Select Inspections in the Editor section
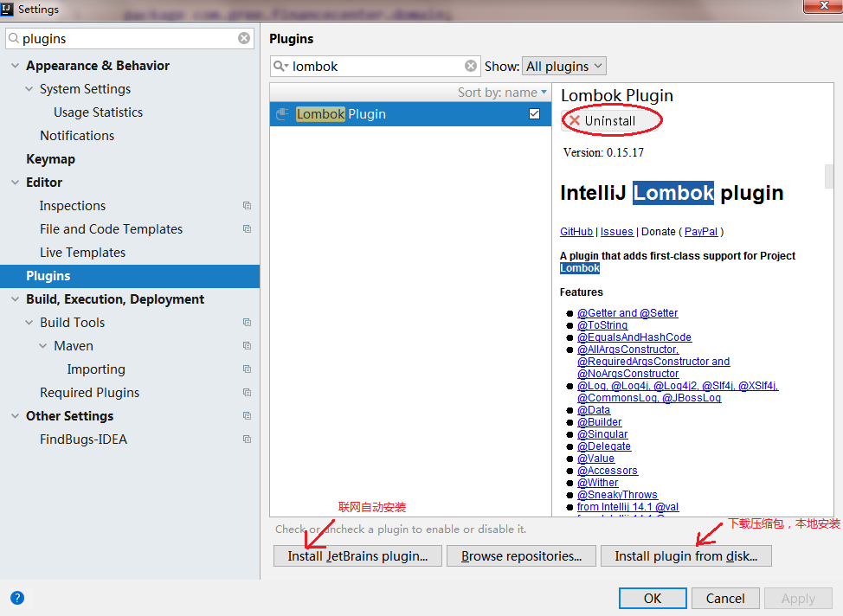Viewport: 843px width, 616px height. pyautogui.click(x=73, y=206)
